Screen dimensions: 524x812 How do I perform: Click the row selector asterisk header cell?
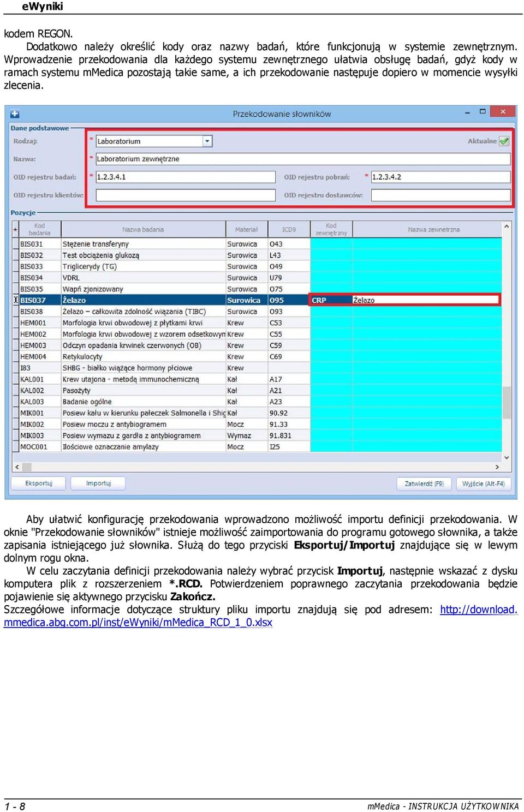point(15,230)
